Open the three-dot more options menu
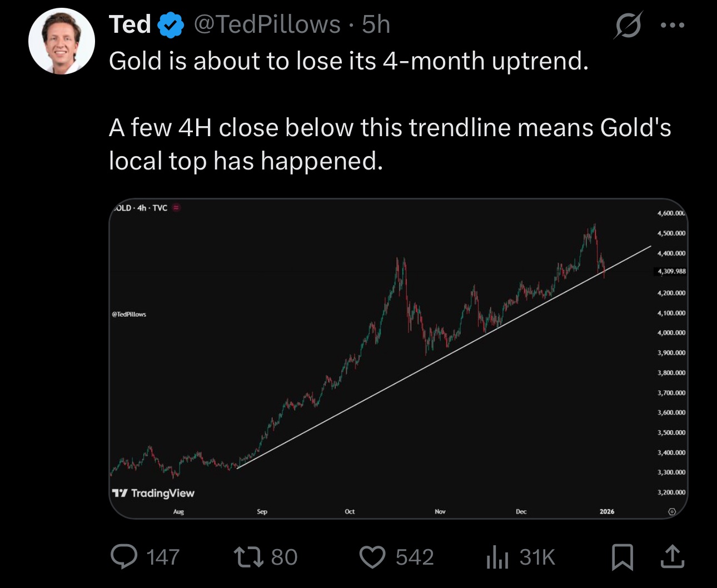This screenshot has height=588, width=717. tap(673, 26)
